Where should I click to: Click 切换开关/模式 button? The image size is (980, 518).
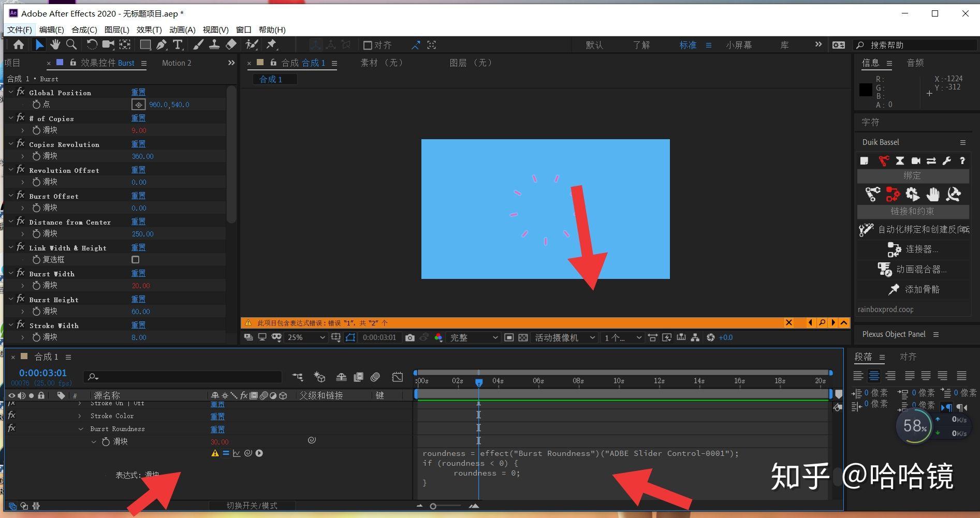pyautogui.click(x=252, y=506)
